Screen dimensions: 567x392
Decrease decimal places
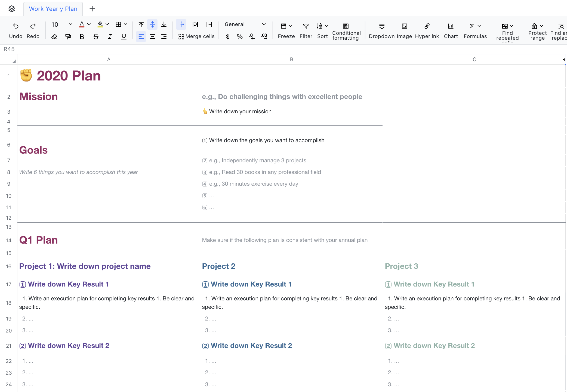point(252,37)
